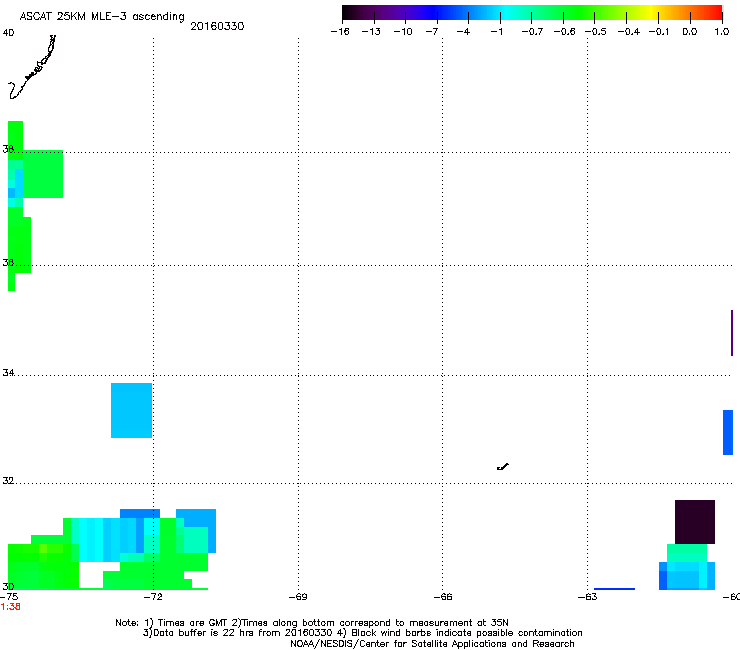
Task: Click the MLE color scale bar
Action: click(532, 12)
